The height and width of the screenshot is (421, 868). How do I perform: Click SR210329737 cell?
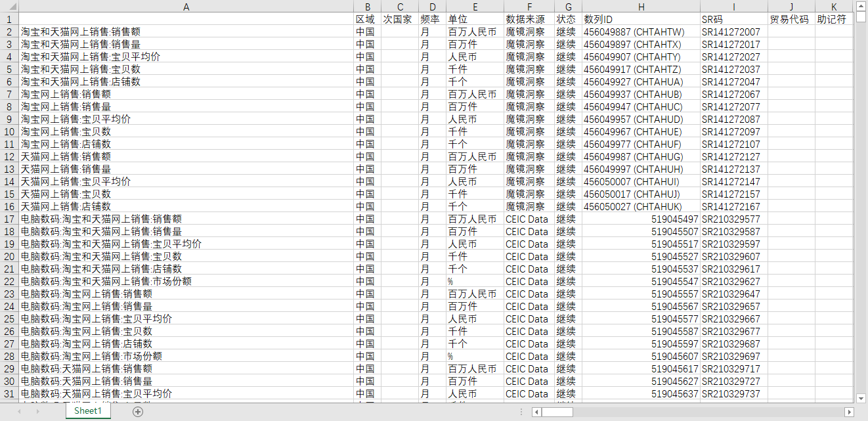[x=733, y=393]
